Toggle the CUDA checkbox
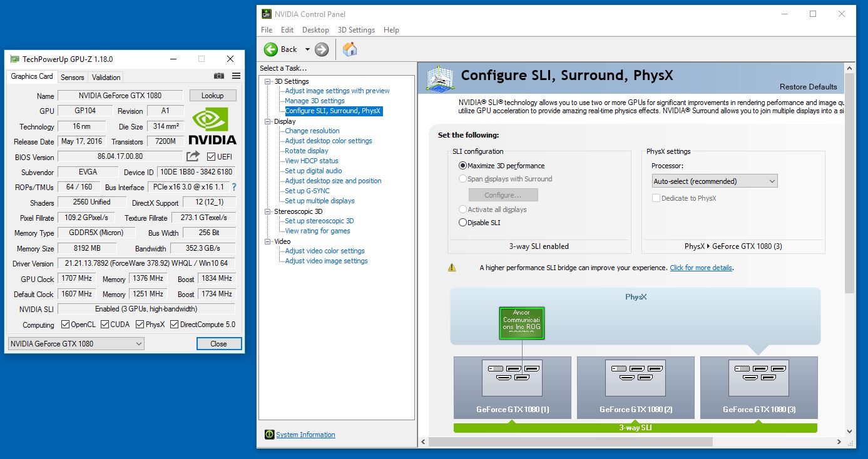868x459 pixels. pyautogui.click(x=105, y=325)
